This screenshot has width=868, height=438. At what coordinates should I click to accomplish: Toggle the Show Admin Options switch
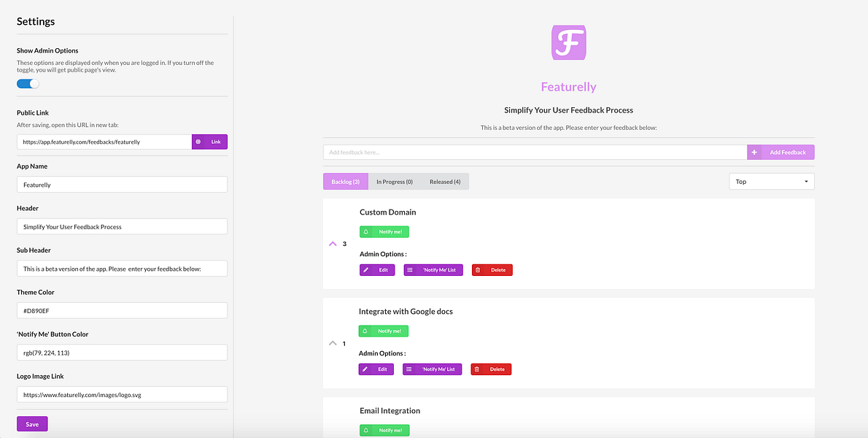[x=28, y=84]
